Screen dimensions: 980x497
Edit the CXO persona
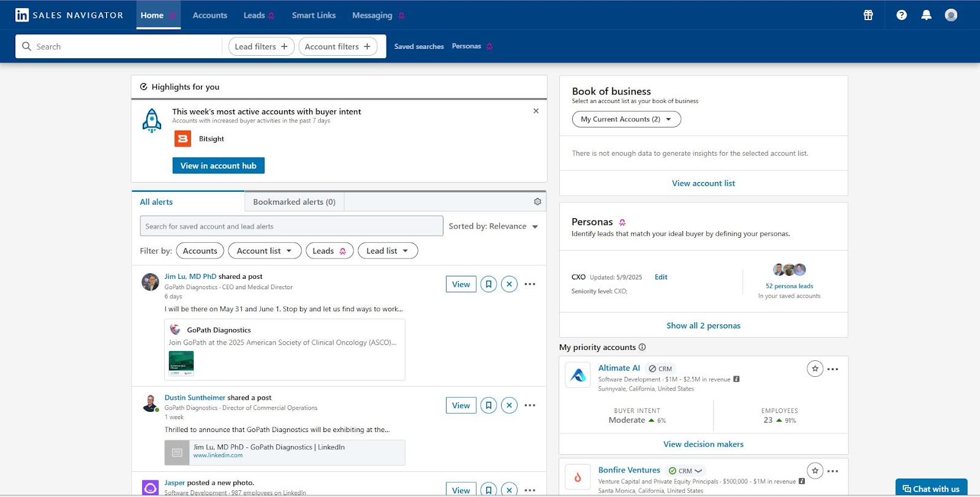click(x=661, y=277)
